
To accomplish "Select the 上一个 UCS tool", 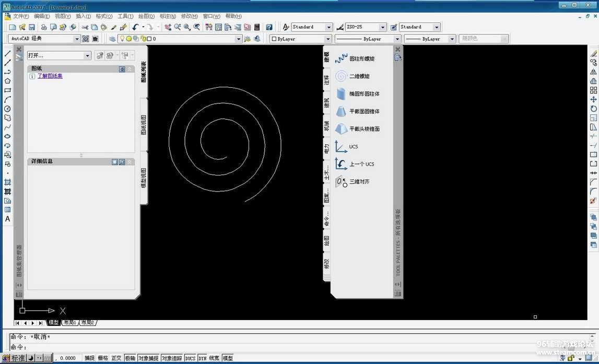I will pyautogui.click(x=342, y=164).
